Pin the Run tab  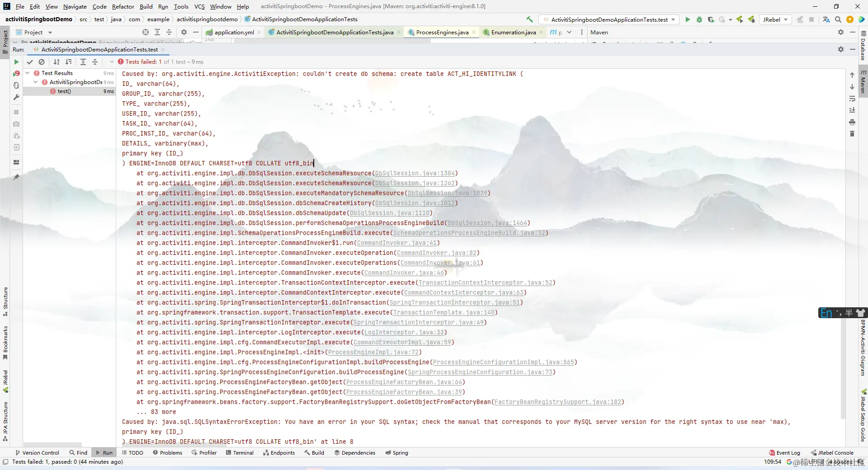[x=16, y=177]
